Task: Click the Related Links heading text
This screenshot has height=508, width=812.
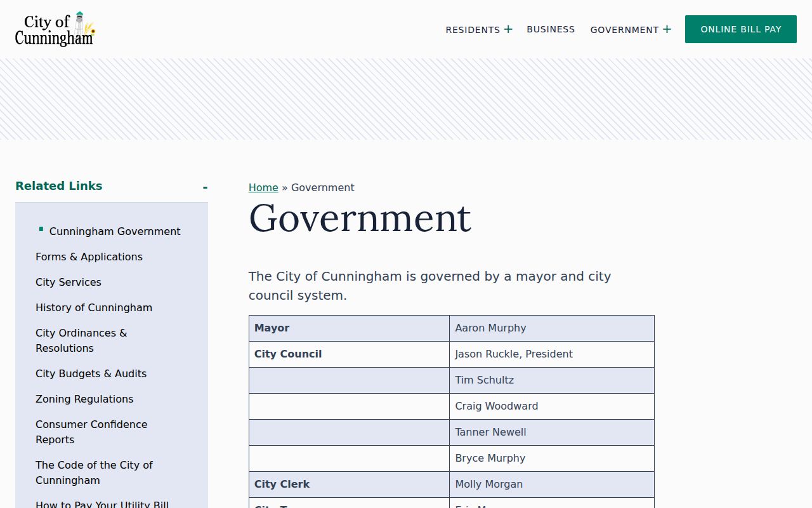Action: 58,186
